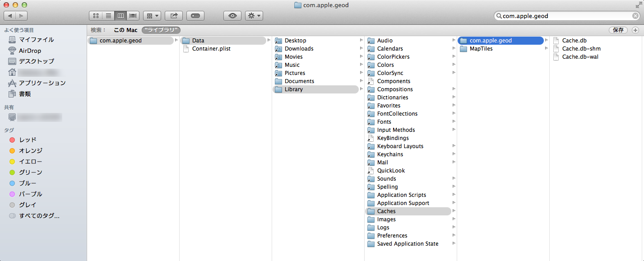Viewport: 644px width, 261px height.
Task: Switch to icon view in toolbar
Action: tap(96, 16)
